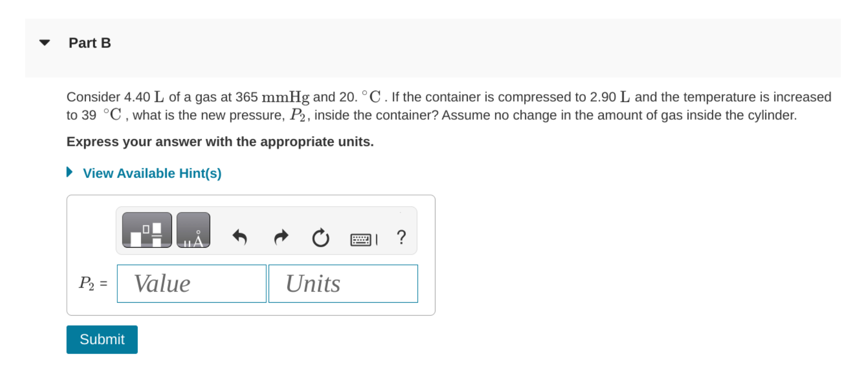Click the redo arrow icon
Viewport: 868px width, 390px height.
click(281, 238)
